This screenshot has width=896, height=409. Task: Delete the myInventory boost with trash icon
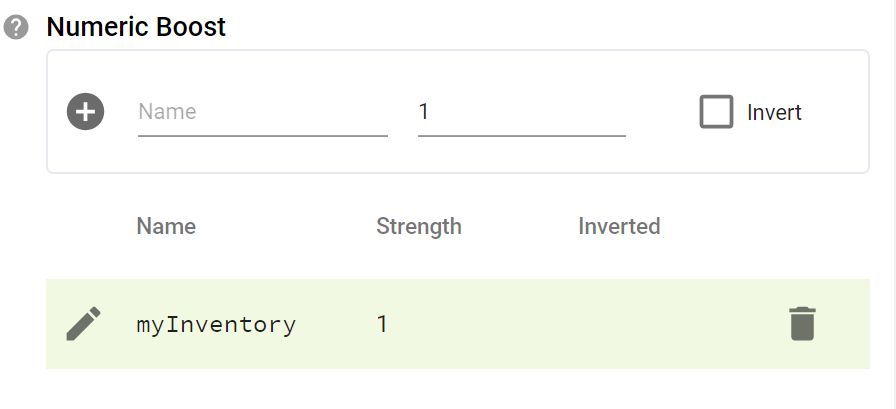(802, 324)
